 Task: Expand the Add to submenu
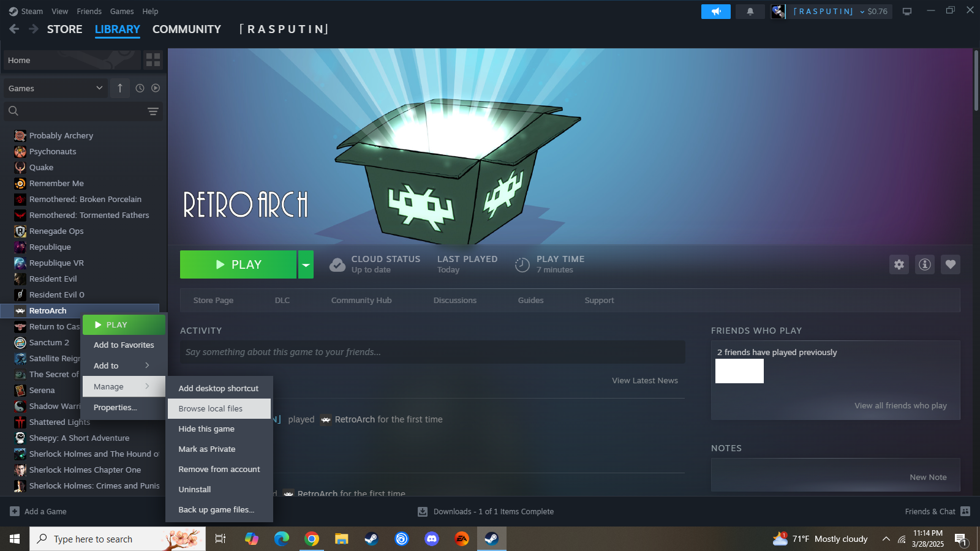tap(124, 365)
